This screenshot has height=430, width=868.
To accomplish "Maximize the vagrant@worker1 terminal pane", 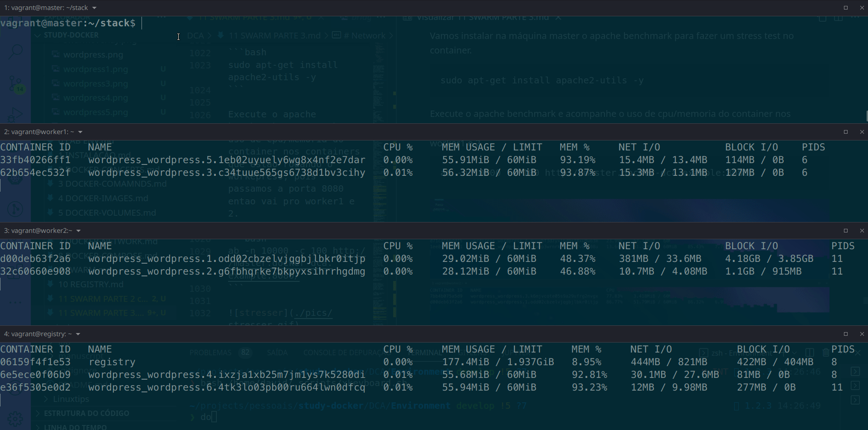I will [x=845, y=132].
